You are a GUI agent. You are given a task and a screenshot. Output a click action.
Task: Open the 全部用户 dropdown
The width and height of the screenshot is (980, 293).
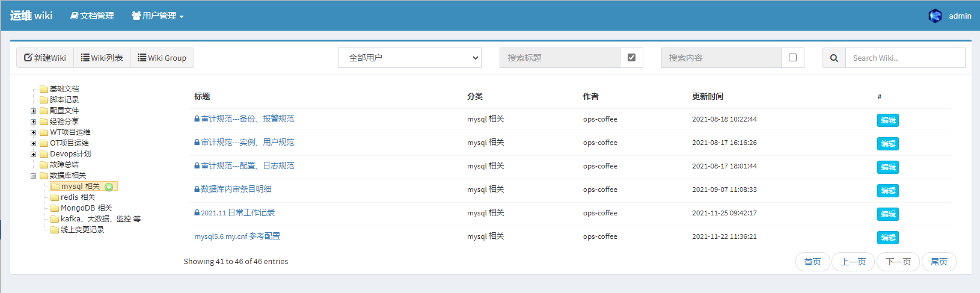409,58
